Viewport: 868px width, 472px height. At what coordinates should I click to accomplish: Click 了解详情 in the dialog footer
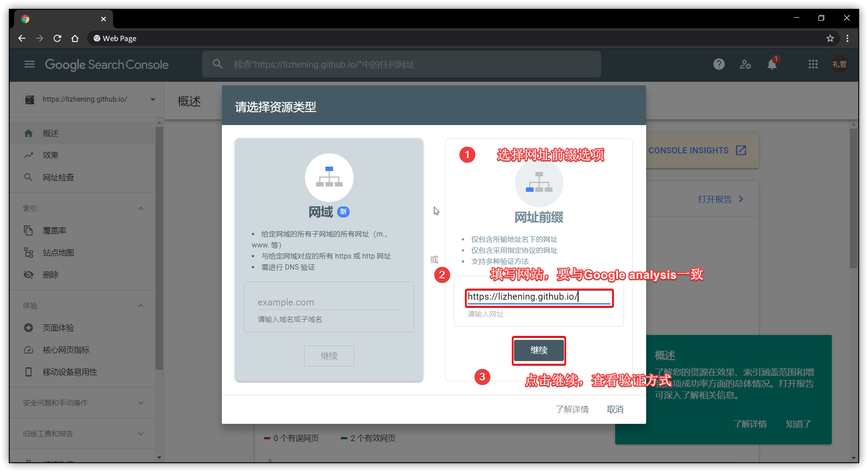coord(572,409)
